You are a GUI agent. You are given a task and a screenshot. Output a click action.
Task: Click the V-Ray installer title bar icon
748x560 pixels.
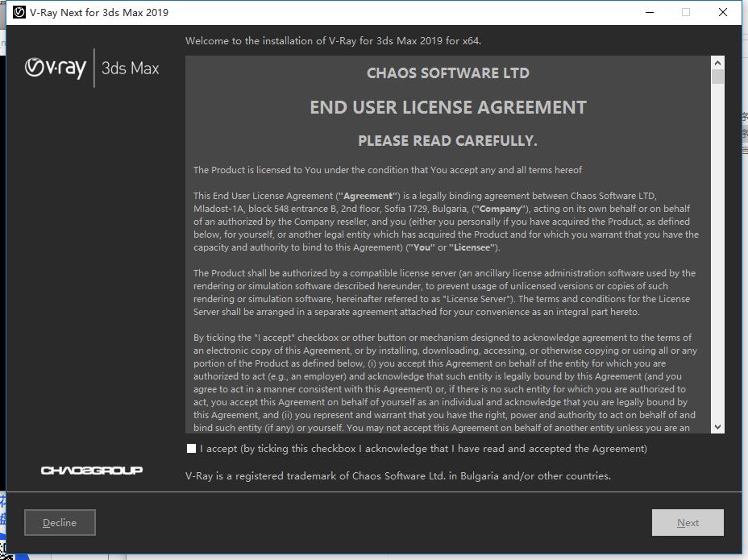19,12
